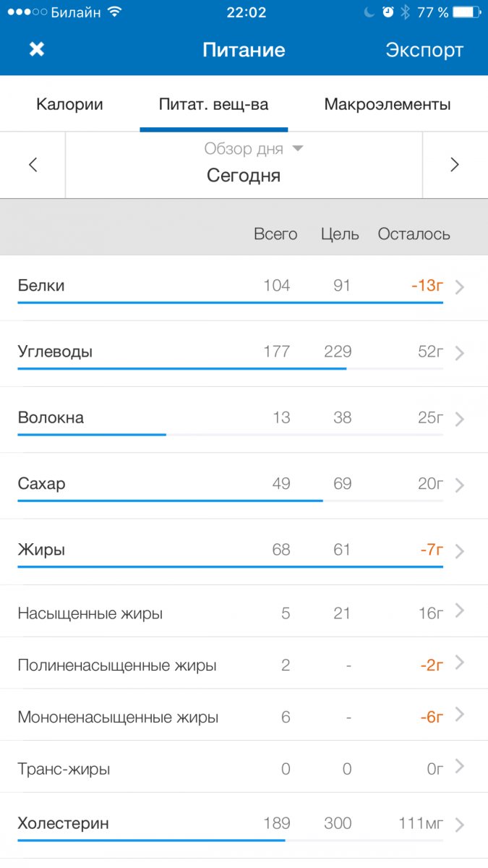Open the Обзор дня period dropdown
This screenshot has height=868, width=488.
tap(252, 148)
